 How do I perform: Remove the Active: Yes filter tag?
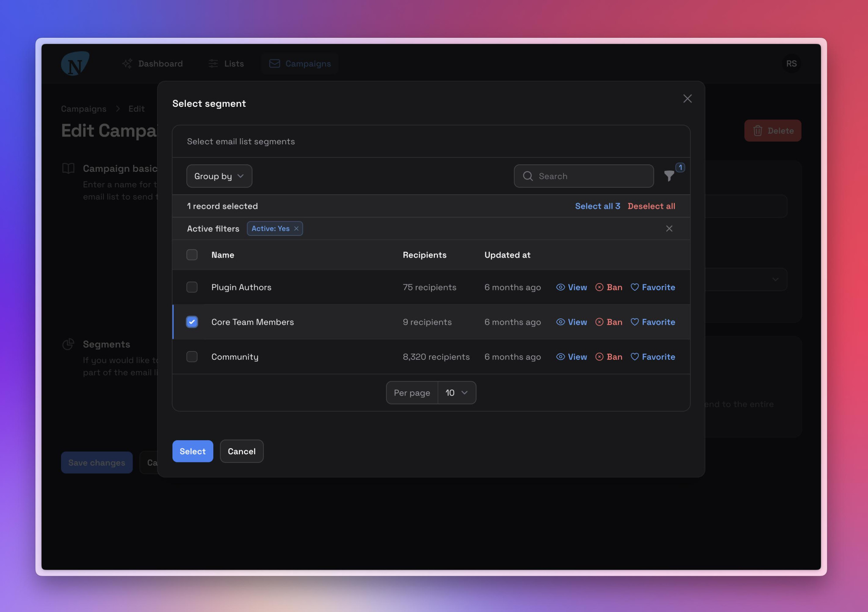296,228
